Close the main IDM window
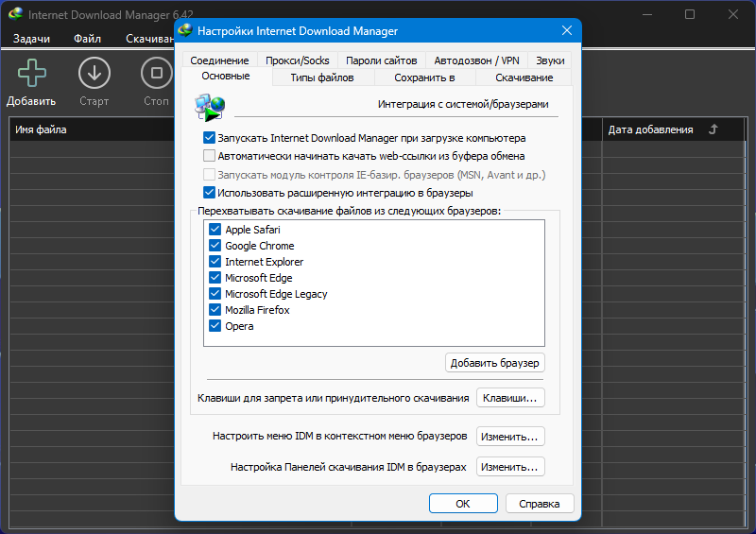Screen dimensions: 756x534 (733, 14)
